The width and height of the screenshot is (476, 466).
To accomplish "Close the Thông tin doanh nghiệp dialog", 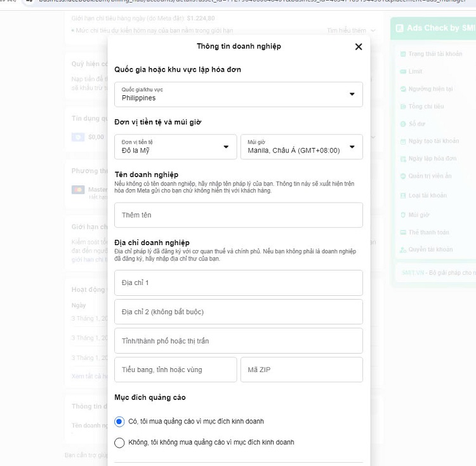I will tap(359, 46).
